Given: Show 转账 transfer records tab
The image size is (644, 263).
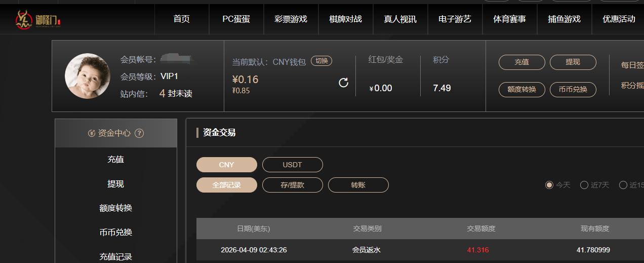Looking at the screenshot, I should tap(358, 185).
